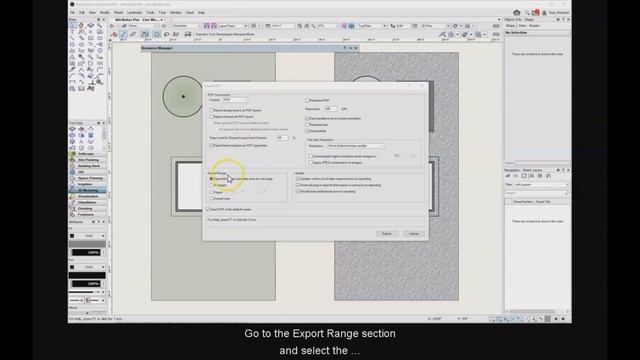Open the Detailing tool set

[88, 209]
